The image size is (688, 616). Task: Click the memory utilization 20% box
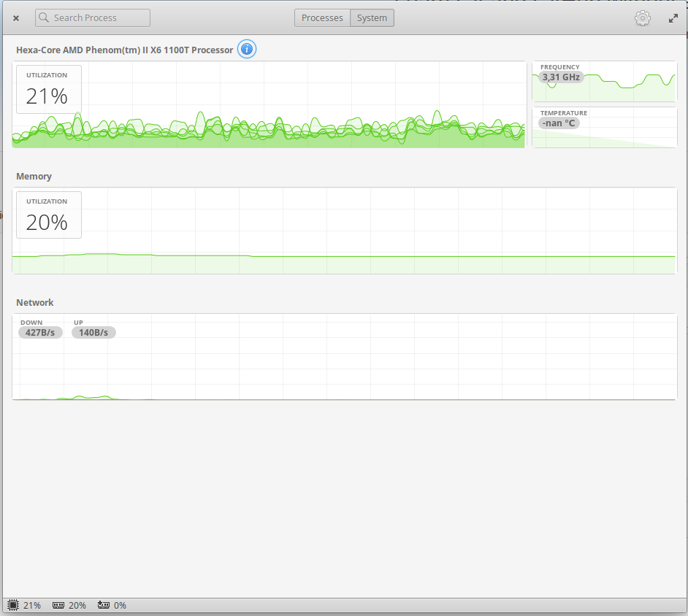[x=49, y=215]
